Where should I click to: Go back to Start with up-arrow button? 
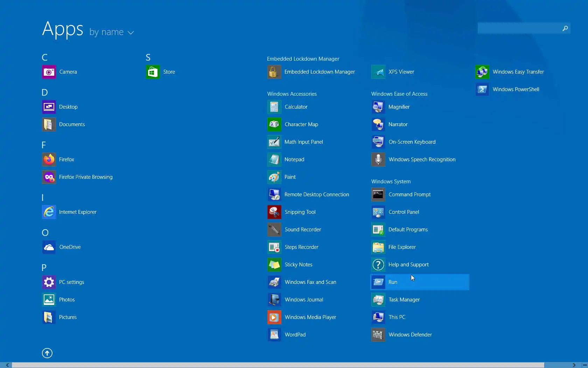pos(47,353)
